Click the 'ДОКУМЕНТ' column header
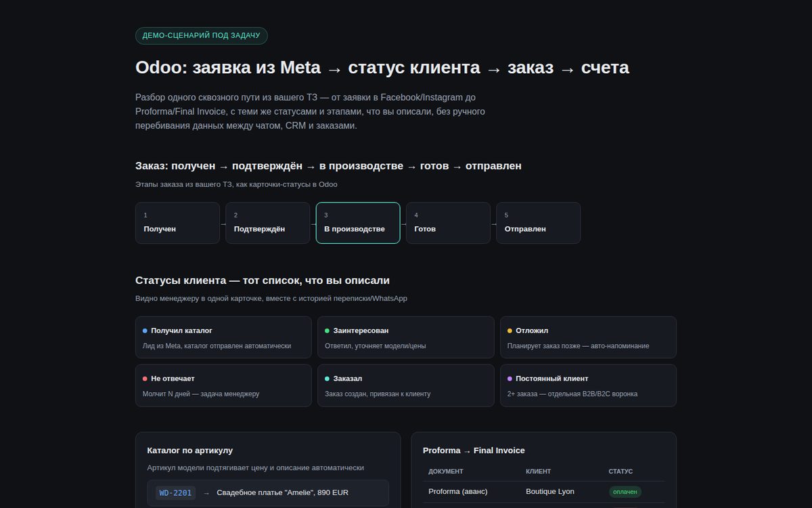The width and height of the screenshot is (812, 508). click(446, 471)
